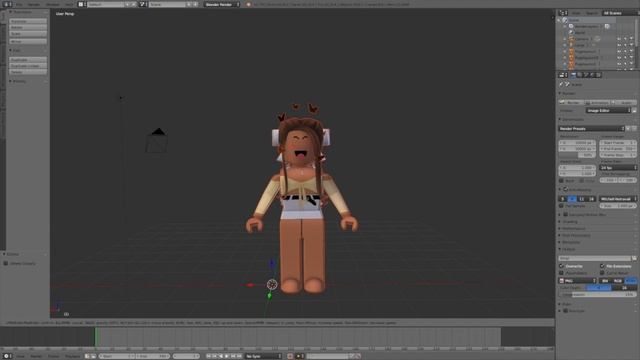Toggle Camera renderability icon in Outliner

point(632,39)
